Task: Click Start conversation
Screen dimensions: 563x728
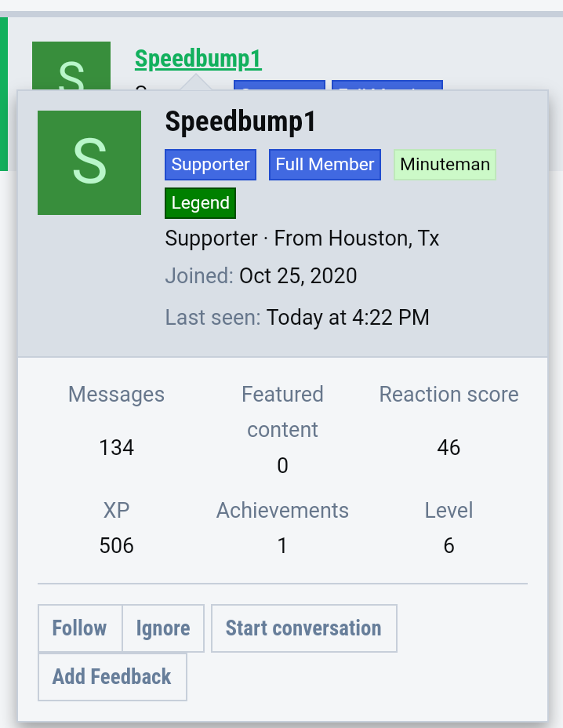Action: [303, 628]
